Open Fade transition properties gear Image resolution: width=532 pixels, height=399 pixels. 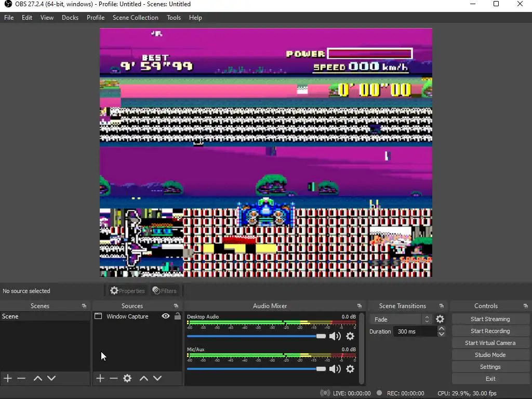point(440,319)
